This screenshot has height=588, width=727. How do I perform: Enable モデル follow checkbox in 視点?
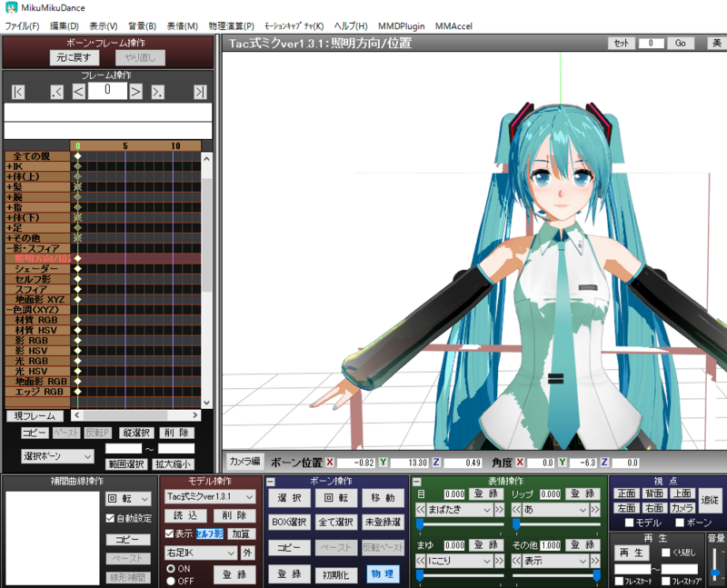[629, 523]
